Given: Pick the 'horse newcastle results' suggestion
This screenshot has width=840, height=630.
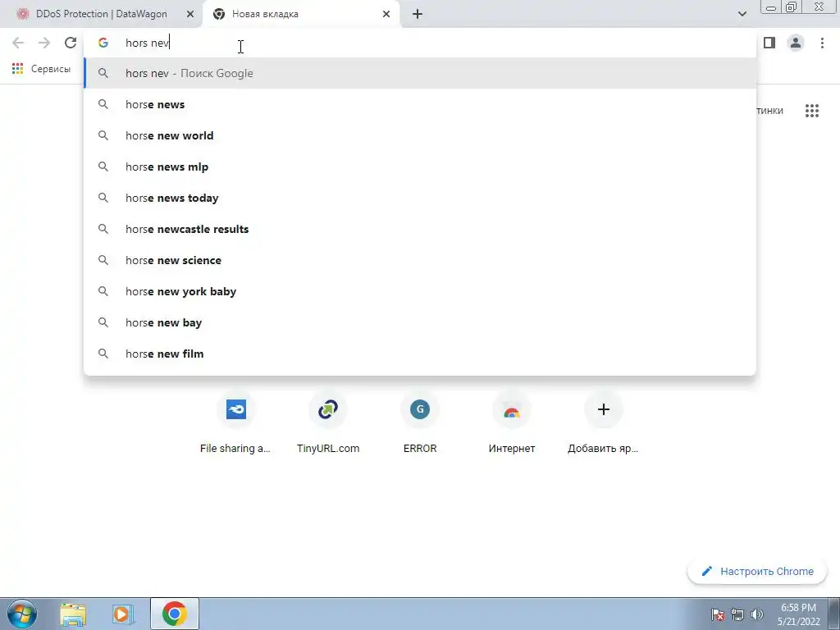Looking at the screenshot, I should pyautogui.click(x=420, y=229).
